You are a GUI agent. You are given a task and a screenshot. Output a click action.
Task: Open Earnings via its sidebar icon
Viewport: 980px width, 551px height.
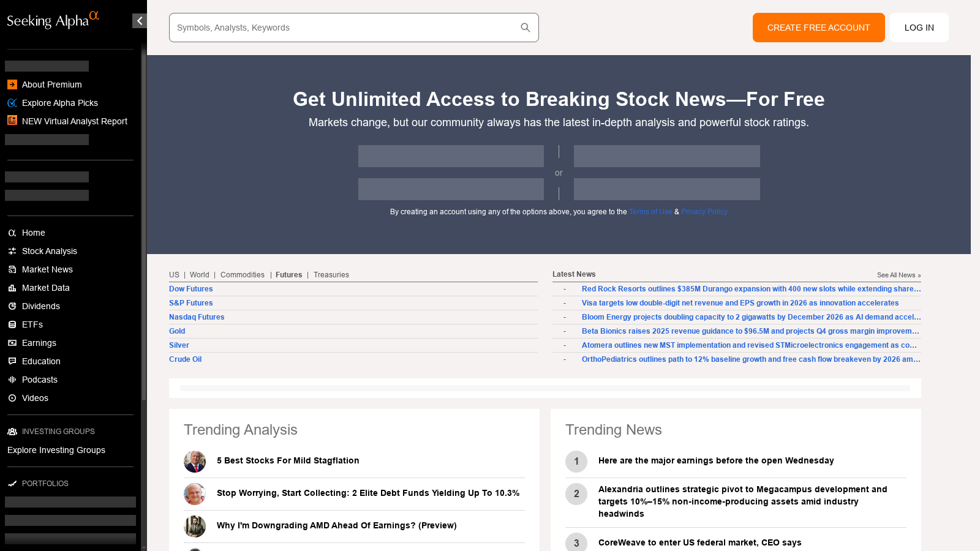(12, 343)
